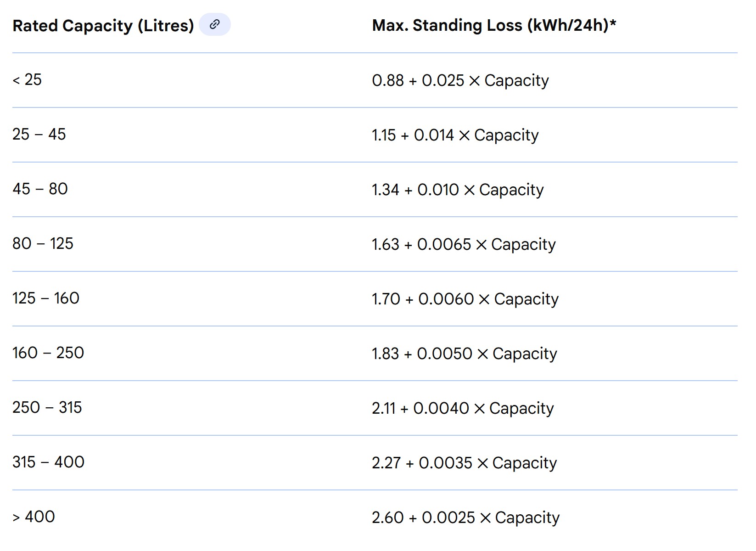This screenshot has height=551, width=756.
Task: Select the '> 400' capacity cell
Action: click(x=34, y=517)
